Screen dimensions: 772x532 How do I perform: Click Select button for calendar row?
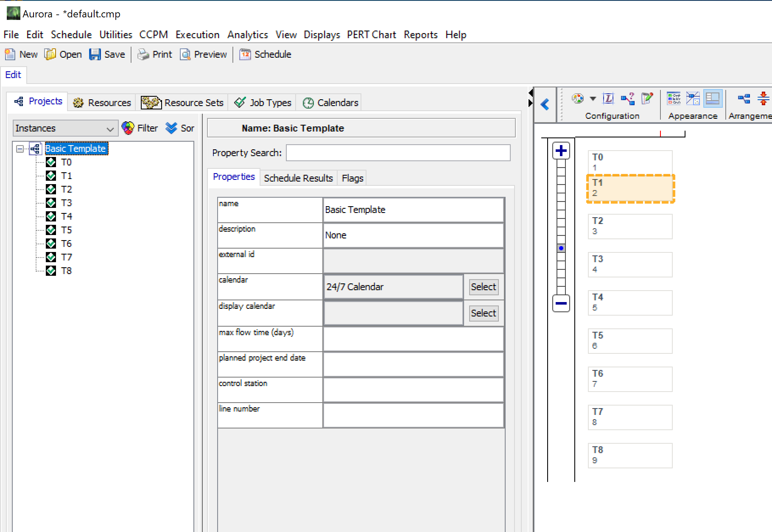(483, 287)
